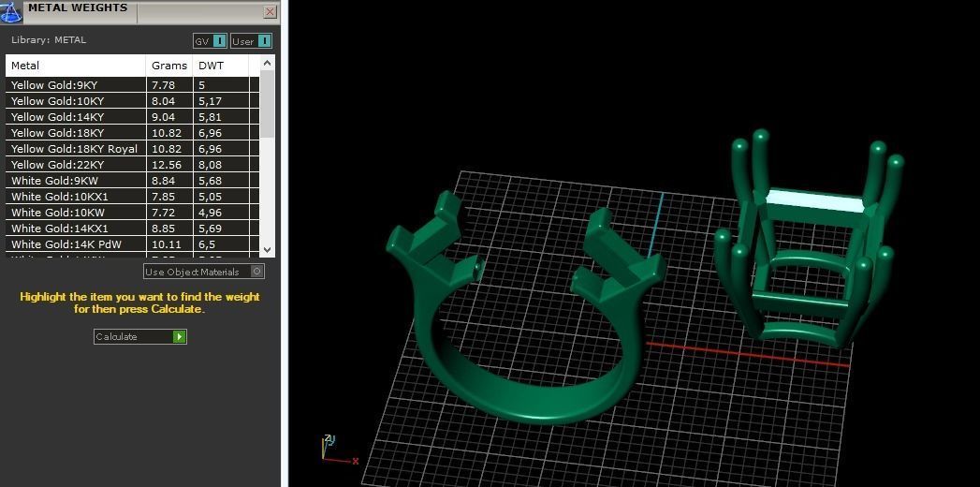Screen dimensions: 980x487
Task: Select the Yellow Gold:18KY Royal row
Action: [x=133, y=149]
